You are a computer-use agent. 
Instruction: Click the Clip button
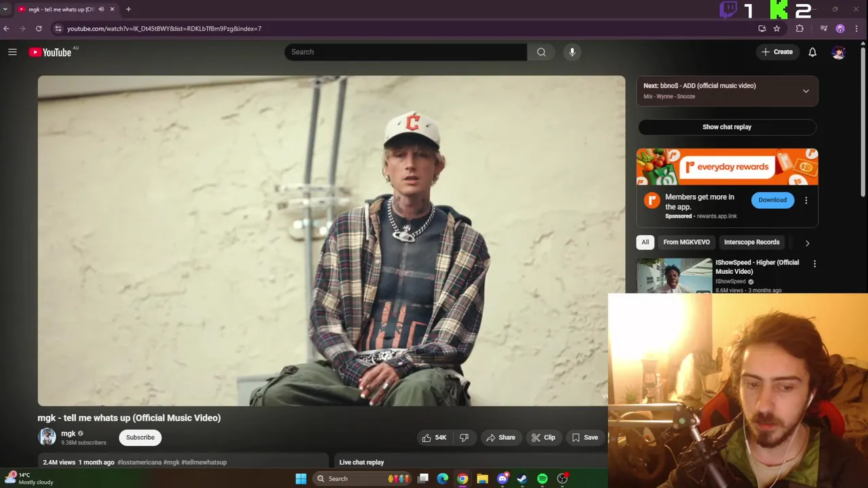(x=543, y=437)
